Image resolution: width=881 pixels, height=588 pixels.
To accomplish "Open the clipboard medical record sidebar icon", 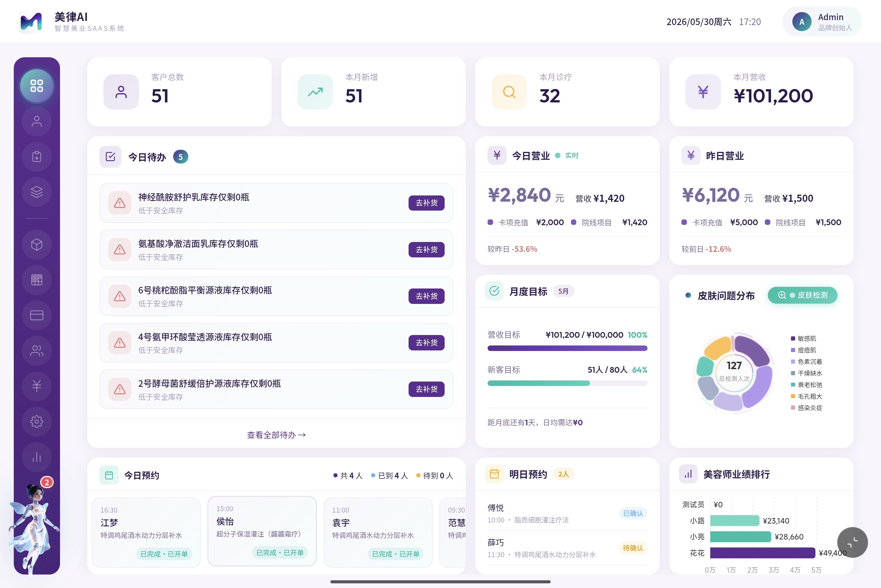I will (x=37, y=157).
